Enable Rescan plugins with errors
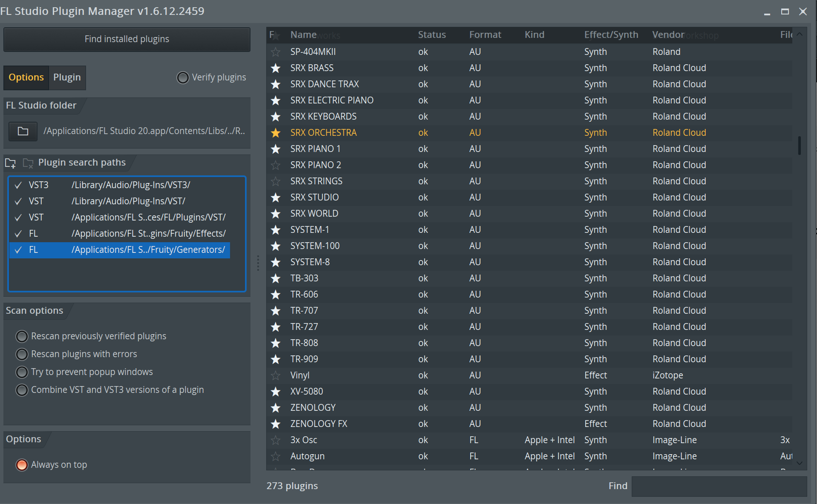Image resolution: width=817 pixels, height=504 pixels. pos(22,354)
